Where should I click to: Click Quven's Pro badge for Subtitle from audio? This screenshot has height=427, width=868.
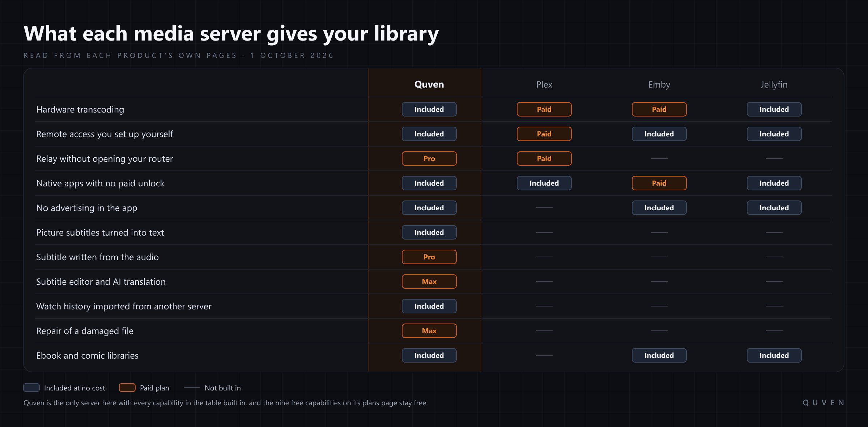[429, 257]
